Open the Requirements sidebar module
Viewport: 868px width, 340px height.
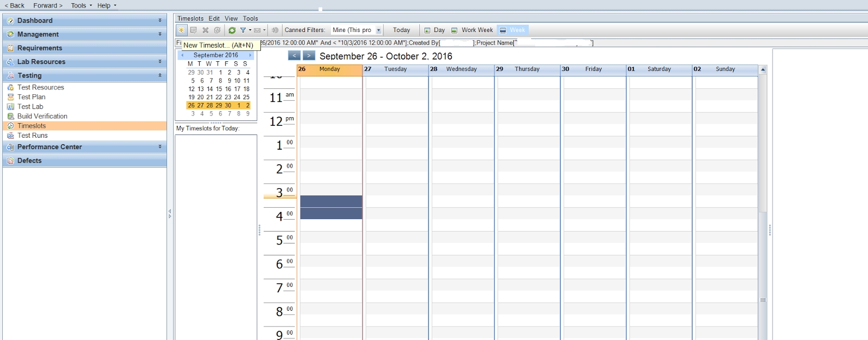click(x=85, y=48)
